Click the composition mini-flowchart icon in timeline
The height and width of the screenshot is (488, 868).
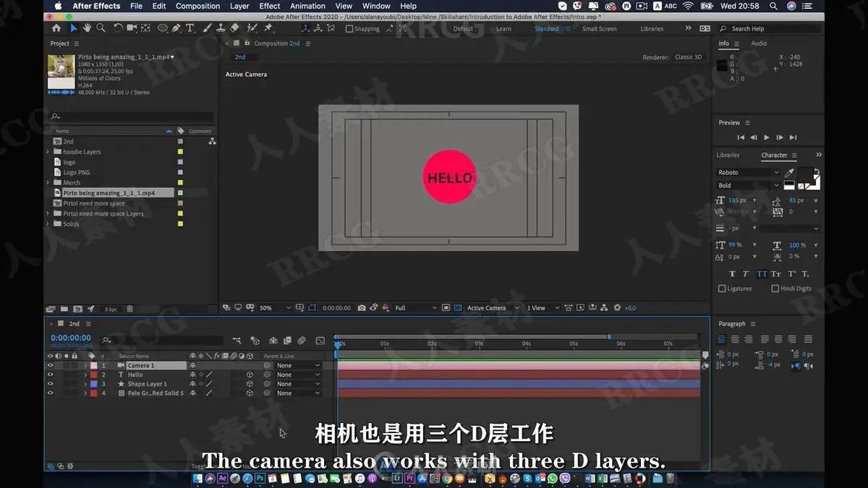(x=237, y=341)
